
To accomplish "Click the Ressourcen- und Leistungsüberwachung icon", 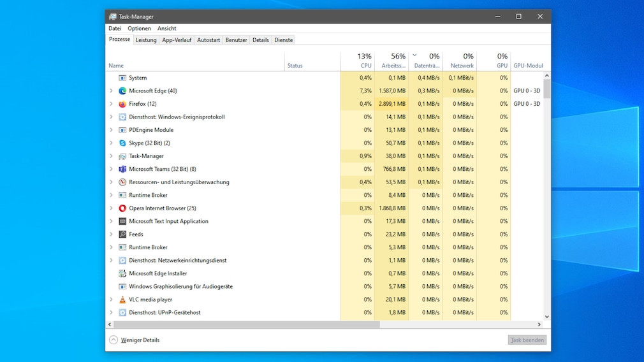I will point(122,182).
